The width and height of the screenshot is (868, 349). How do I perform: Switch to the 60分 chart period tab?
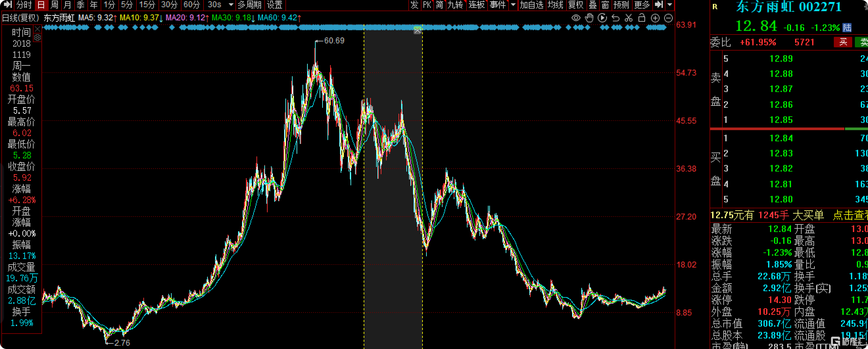coord(192,5)
